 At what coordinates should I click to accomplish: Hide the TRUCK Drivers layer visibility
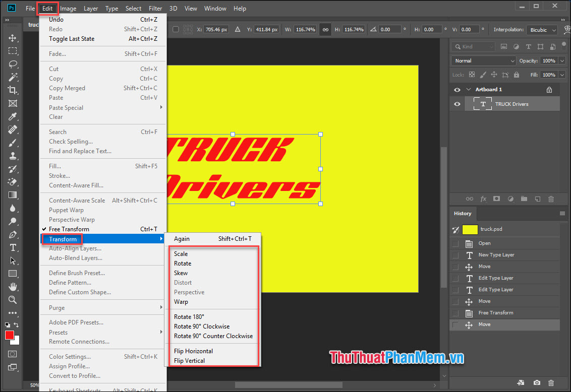[456, 104]
